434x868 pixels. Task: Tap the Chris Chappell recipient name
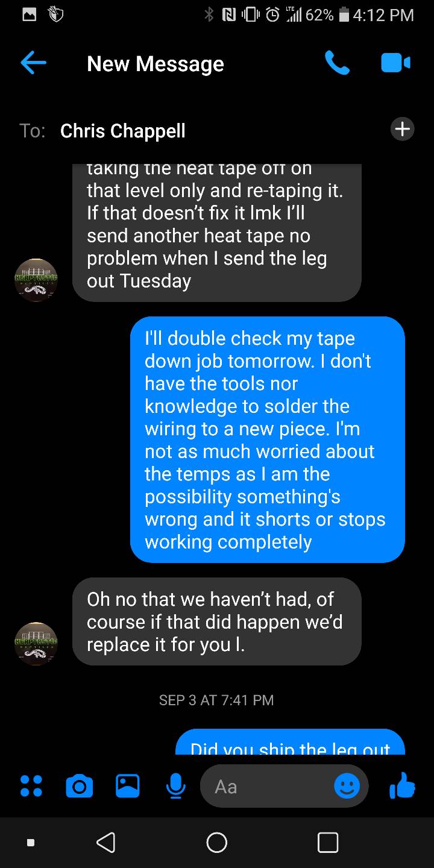(123, 131)
